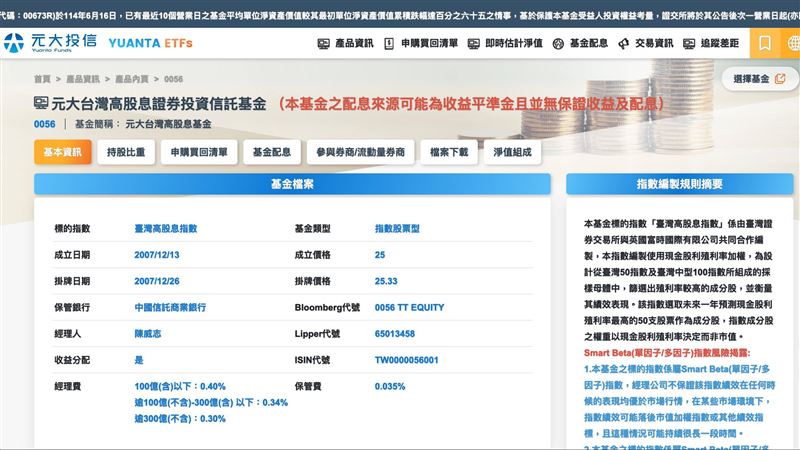The width and height of the screenshot is (800, 450).
Task: Open the bookmark icon in header
Action: click(764, 43)
